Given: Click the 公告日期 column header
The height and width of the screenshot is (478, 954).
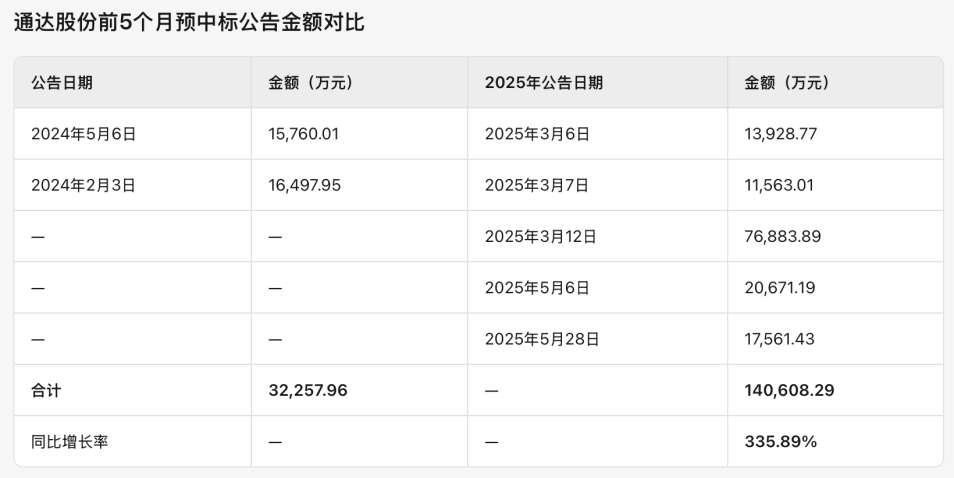Looking at the screenshot, I should pos(62,83).
